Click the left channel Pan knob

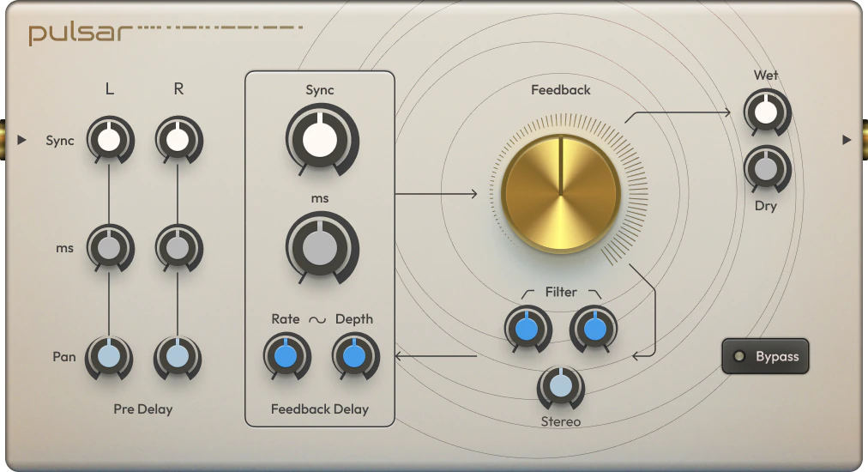point(109,357)
